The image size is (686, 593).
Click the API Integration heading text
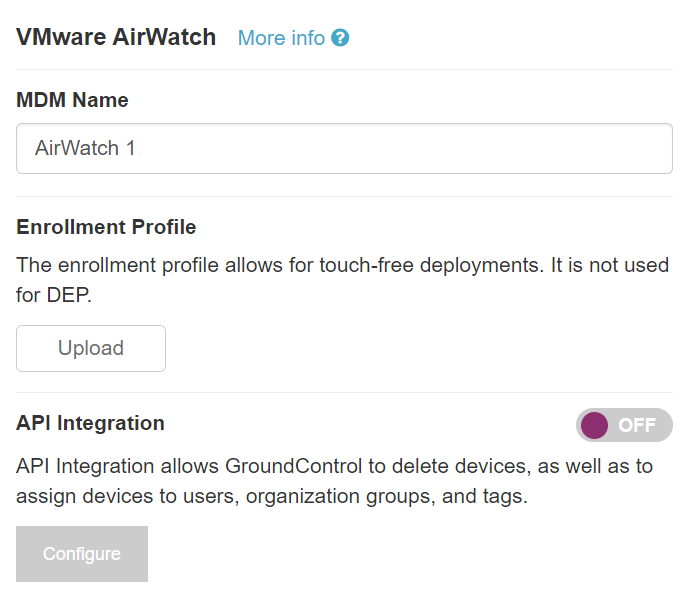click(90, 423)
